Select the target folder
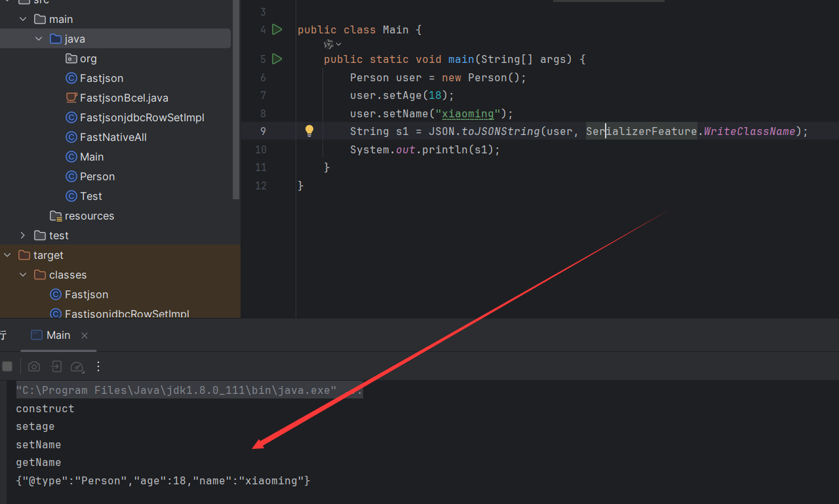This screenshot has width=839, height=504. pos(49,255)
